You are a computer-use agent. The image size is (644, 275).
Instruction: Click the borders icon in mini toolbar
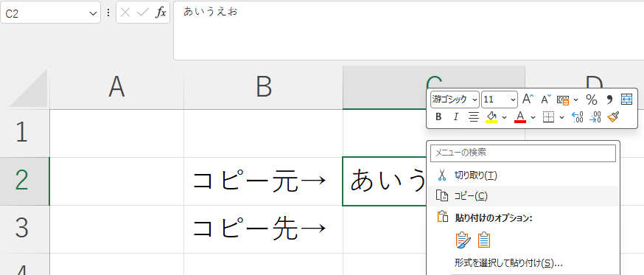[x=549, y=117]
